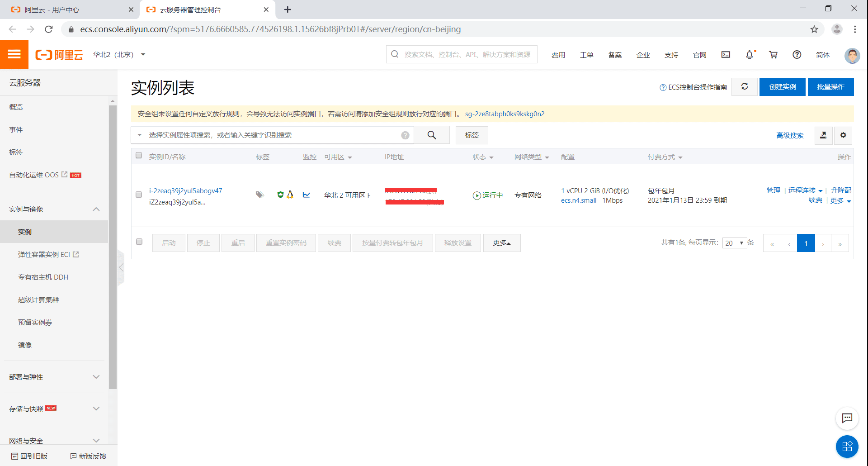The height and width of the screenshot is (466, 868).
Task: Open 备案 in the top menu
Action: click(x=615, y=55)
